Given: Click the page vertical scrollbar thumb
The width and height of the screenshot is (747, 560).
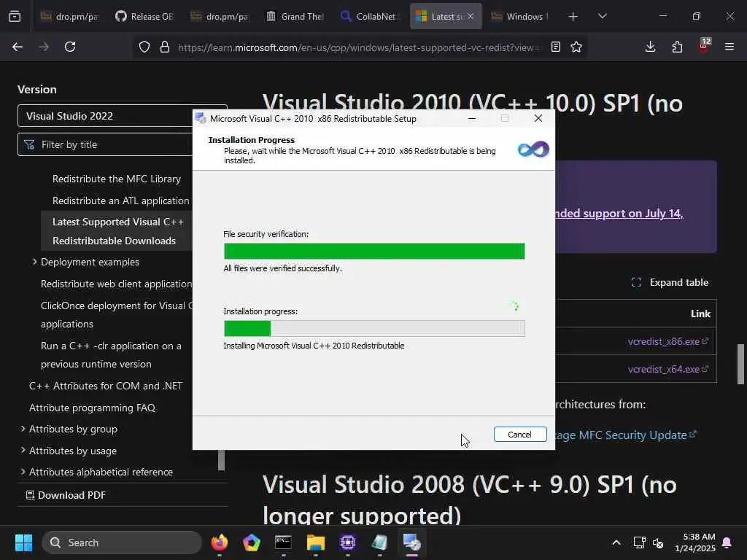Looking at the screenshot, I should [x=740, y=364].
